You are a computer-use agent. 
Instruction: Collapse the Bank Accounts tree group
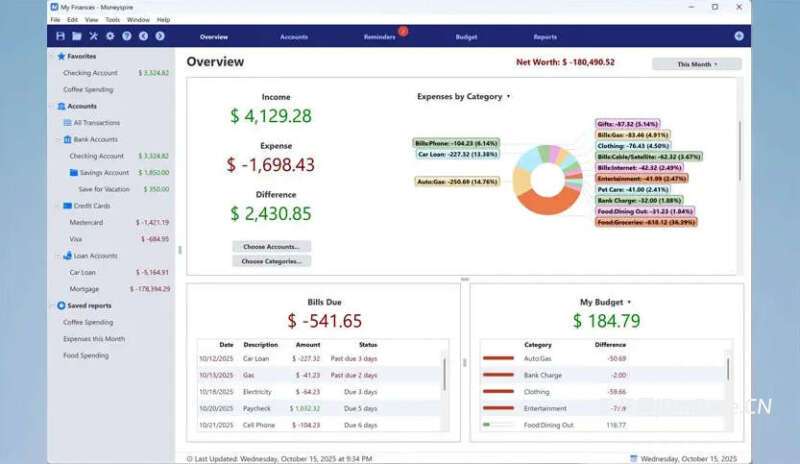58,139
